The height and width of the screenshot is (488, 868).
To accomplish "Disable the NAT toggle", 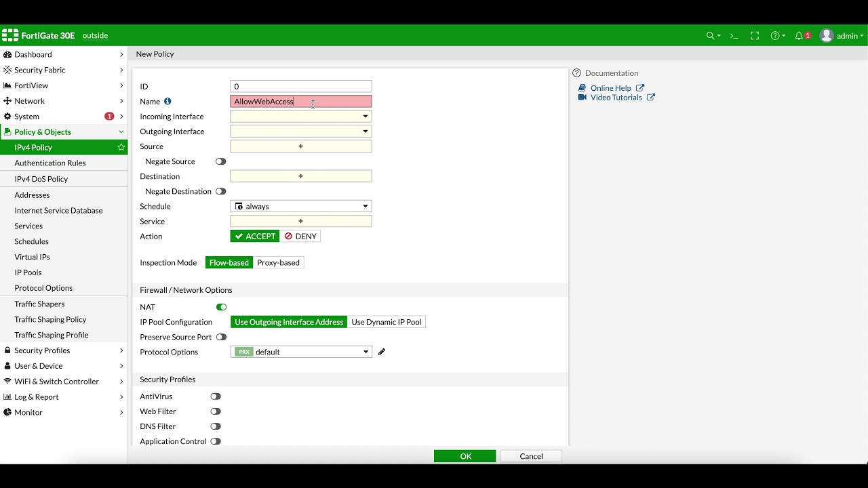I will coord(221,307).
